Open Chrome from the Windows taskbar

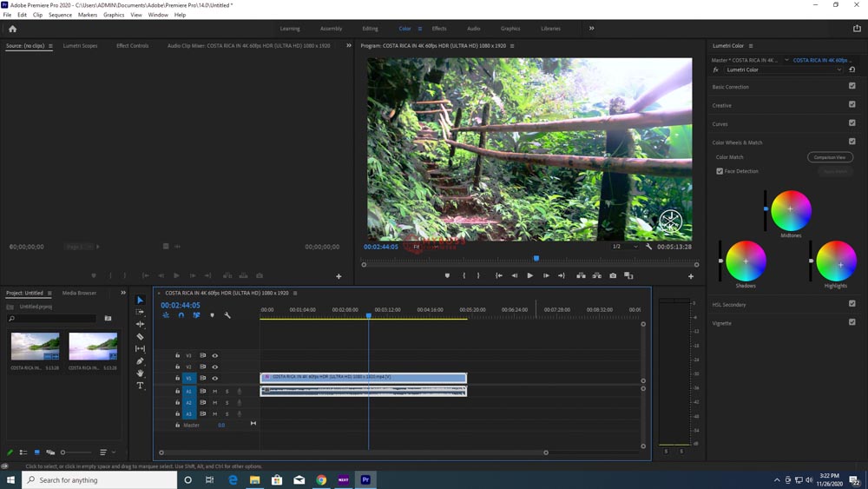tap(321, 479)
